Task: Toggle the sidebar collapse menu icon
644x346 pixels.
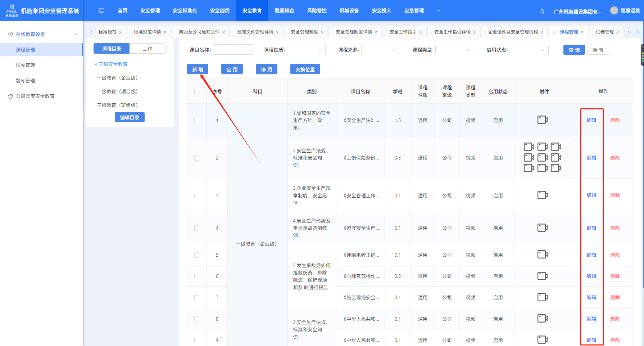Action: pos(101,11)
